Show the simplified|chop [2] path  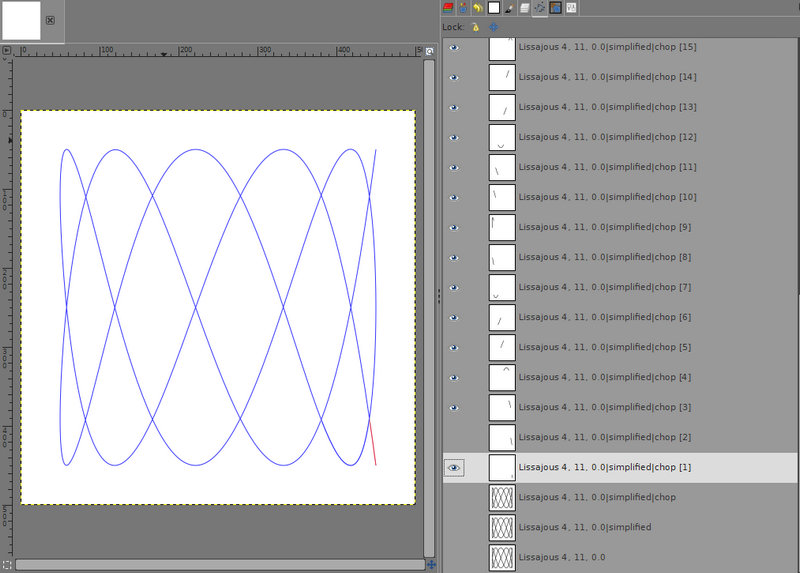point(454,437)
